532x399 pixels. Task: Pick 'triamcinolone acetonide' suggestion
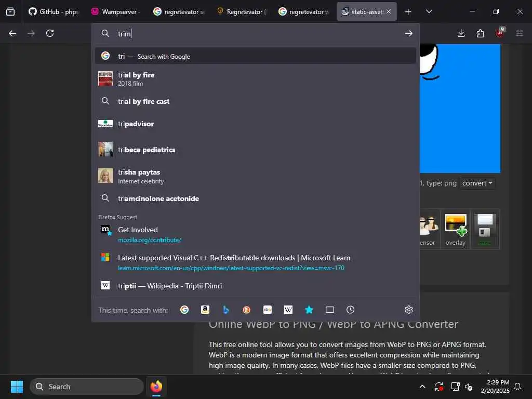point(256,198)
